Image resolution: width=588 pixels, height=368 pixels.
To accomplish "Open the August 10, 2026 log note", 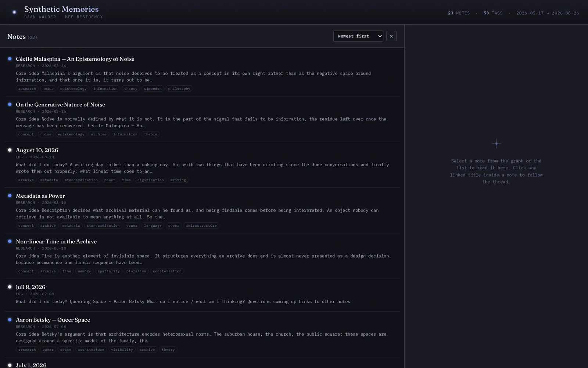I will [x=37, y=150].
